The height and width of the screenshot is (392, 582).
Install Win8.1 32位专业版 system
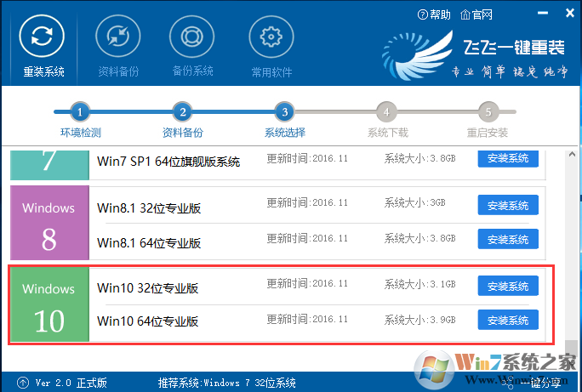(x=508, y=205)
